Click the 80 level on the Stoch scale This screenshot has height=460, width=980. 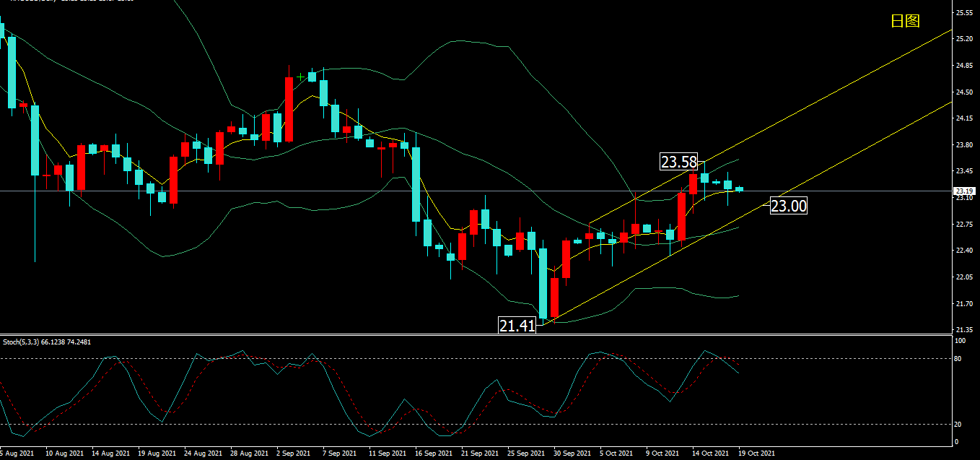[x=958, y=358]
